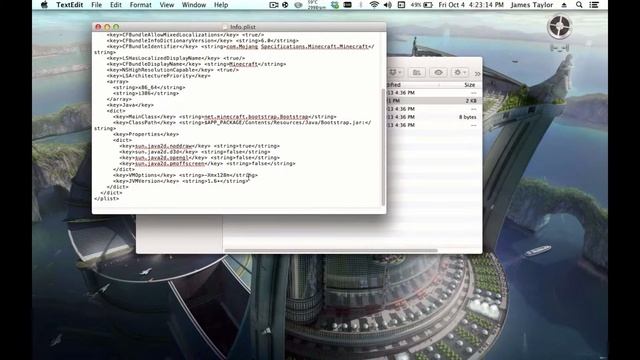The height and width of the screenshot is (360, 640).
Task: Click the sun.java2d.noddraw key text
Action: (x=163, y=146)
